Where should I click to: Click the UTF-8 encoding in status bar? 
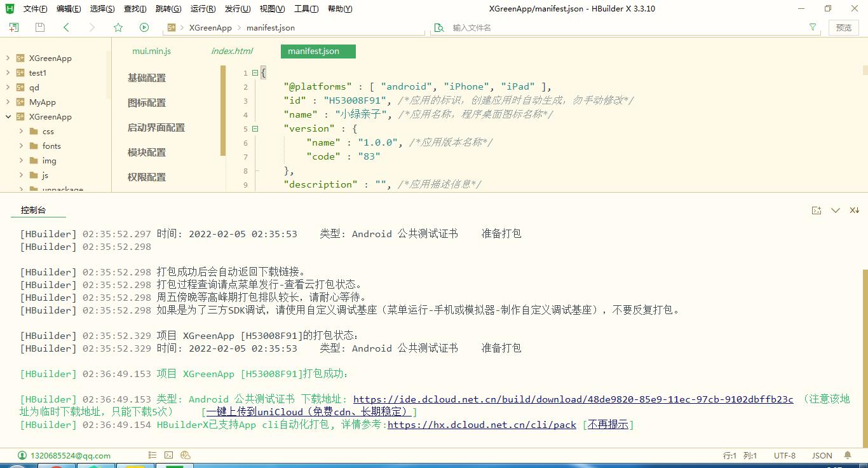(785, 455)
